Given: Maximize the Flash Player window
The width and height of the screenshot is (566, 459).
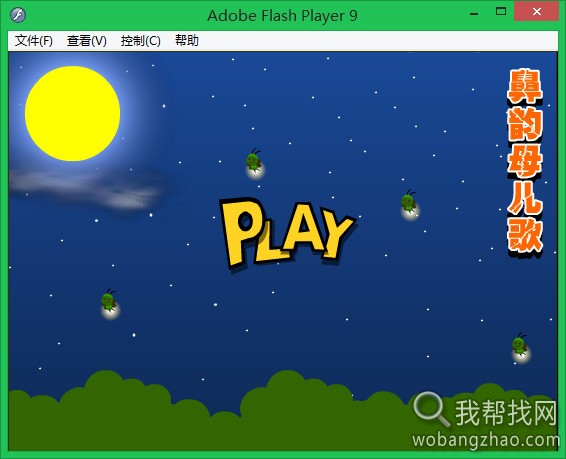Looking at the screenshot, I should coord(501,12).
